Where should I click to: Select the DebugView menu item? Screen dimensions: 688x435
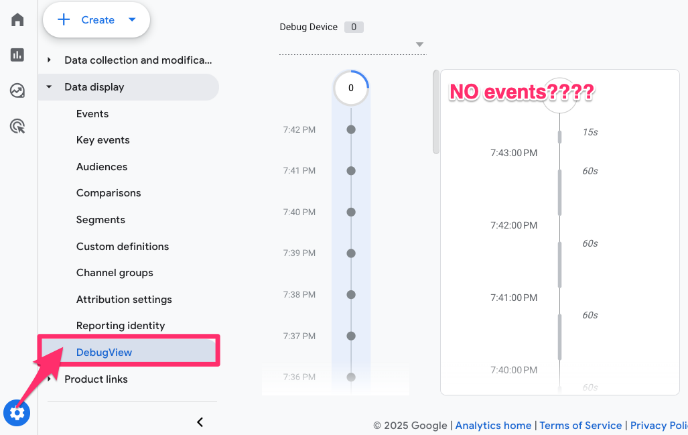pyautogui.click(x=129, y=352)
